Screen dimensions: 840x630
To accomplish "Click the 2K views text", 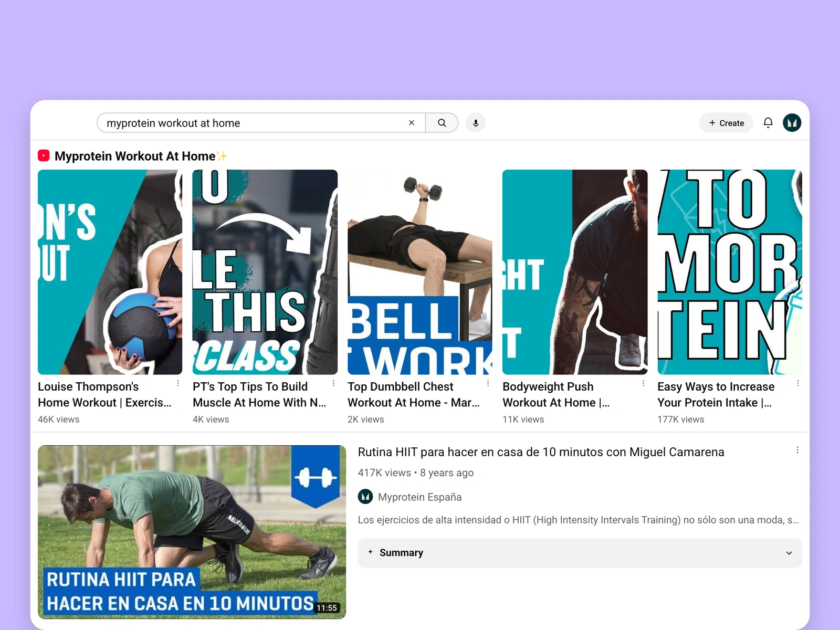I will point(366,419).
